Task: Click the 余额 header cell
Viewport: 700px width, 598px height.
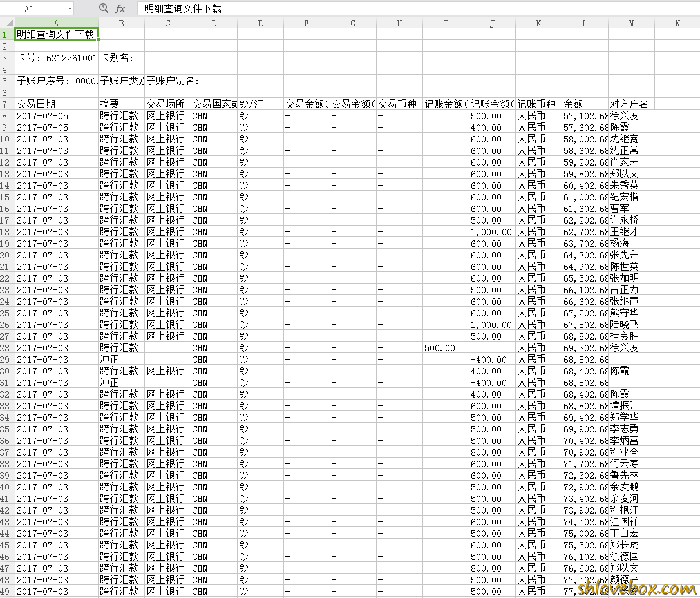Action: tap(585, 104)
